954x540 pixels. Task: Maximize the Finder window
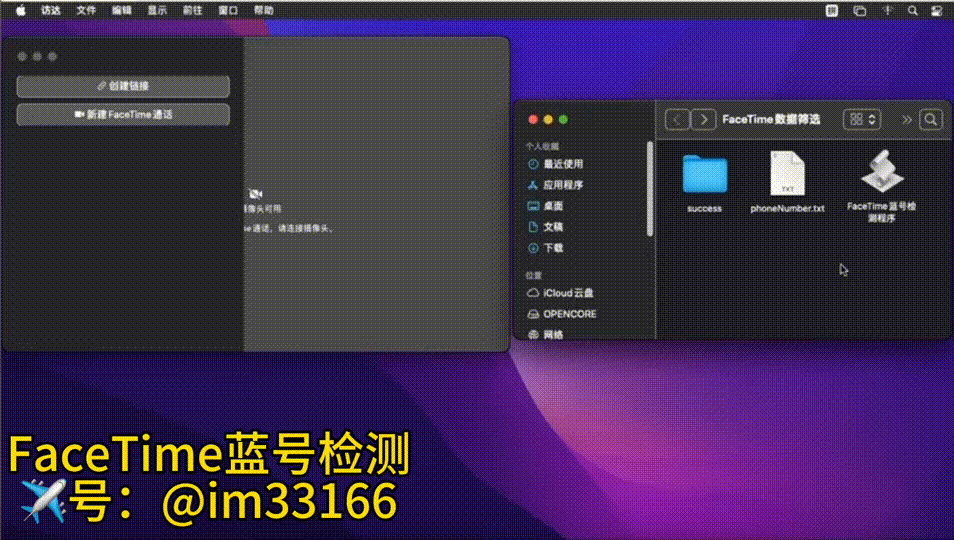[x=563, y=120]
